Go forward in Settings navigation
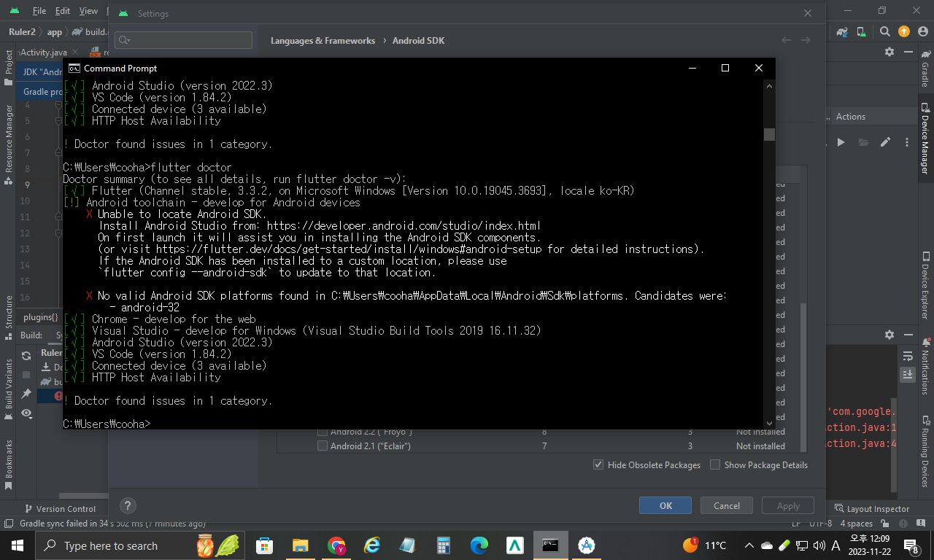The width and height of the screenshot is (934, 560). click(806, 41)
